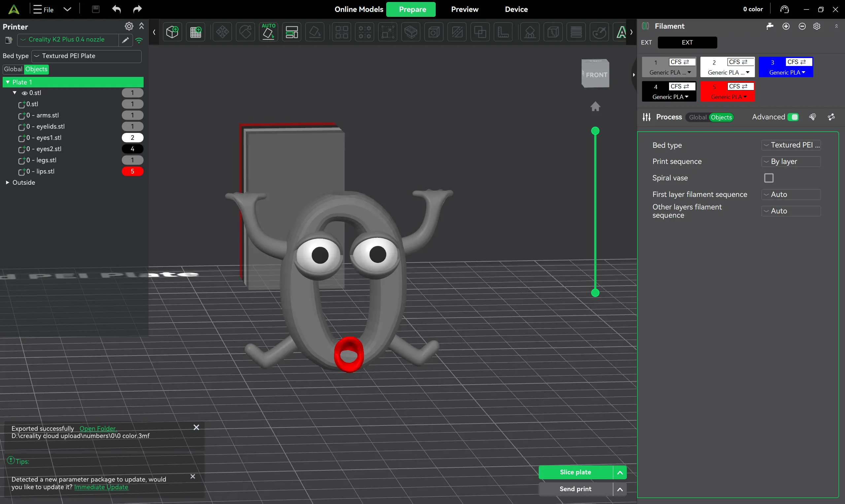Expand the Outside tree node
845x504 pixels.
click(x=8, y=183)
